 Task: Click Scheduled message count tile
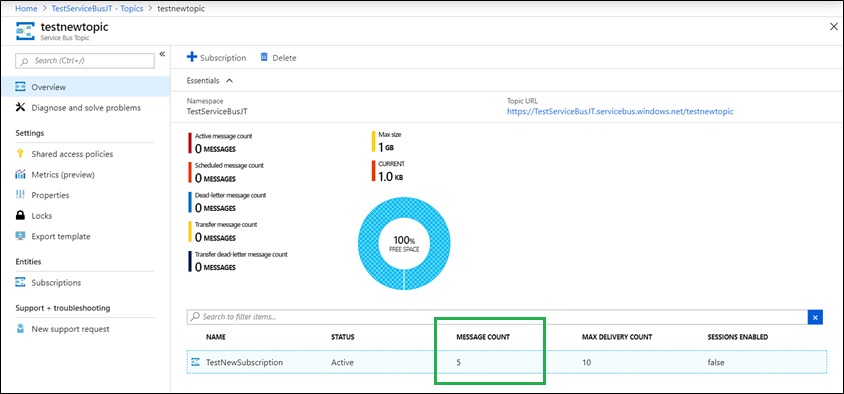coord(226,172)
